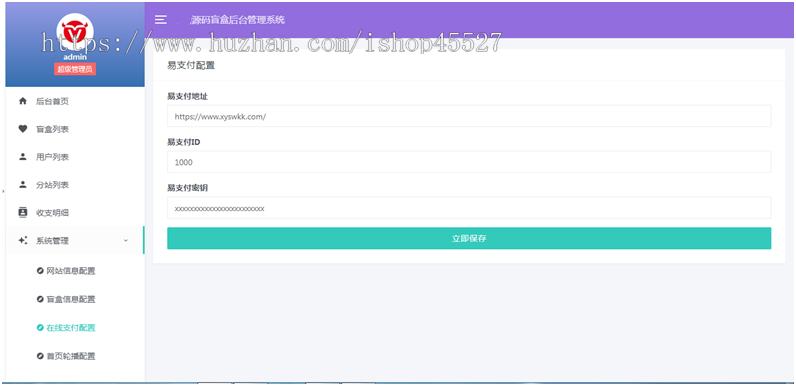Click the sparkle icon beside 系统管理
The image size is (796, 386).
tap(22, 241)
